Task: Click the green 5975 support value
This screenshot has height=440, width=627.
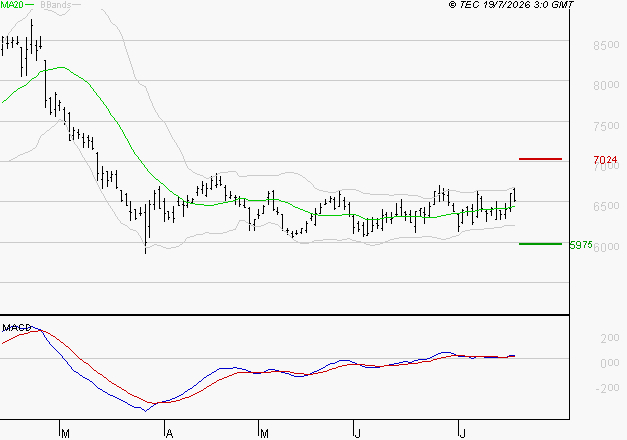Action: coord(581,245)
